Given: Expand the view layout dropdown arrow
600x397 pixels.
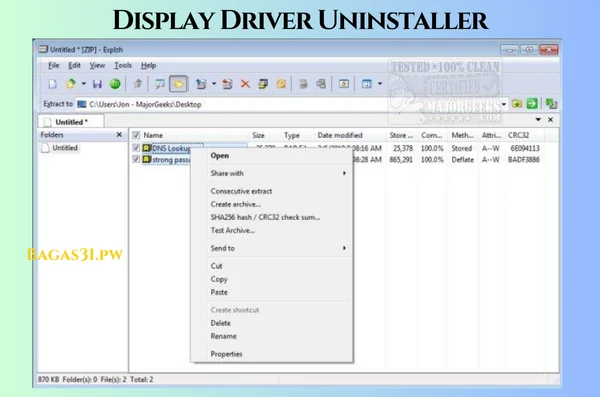Looking at the screenshot, I should (x=380, y=84).
